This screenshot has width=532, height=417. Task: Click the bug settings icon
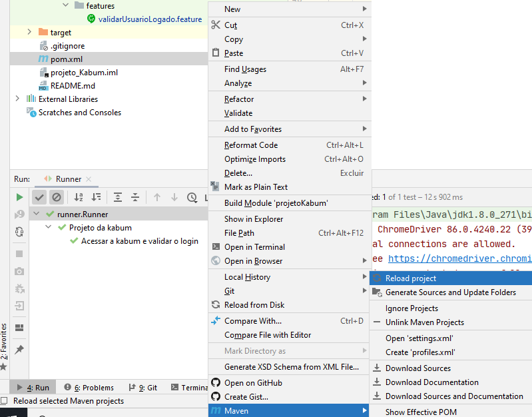(x=19, y=289)
